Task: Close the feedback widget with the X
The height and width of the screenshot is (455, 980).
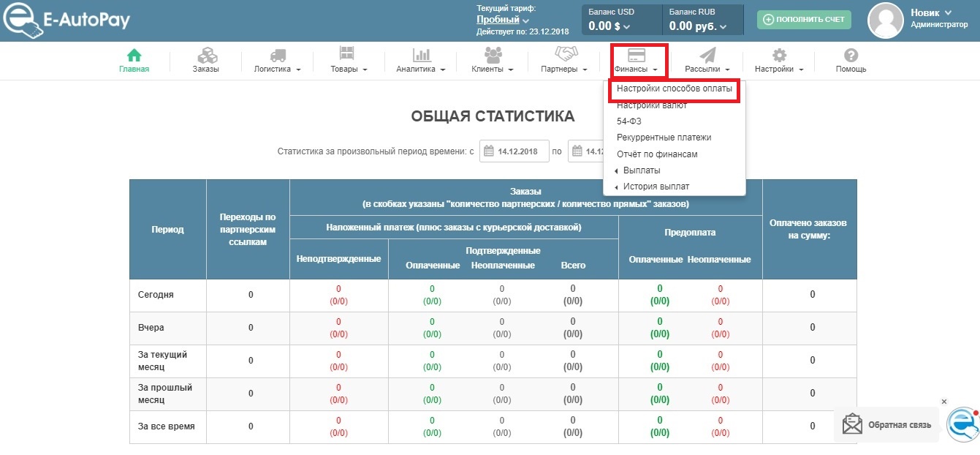Action: pyautogui.click(x=943, y=402)
